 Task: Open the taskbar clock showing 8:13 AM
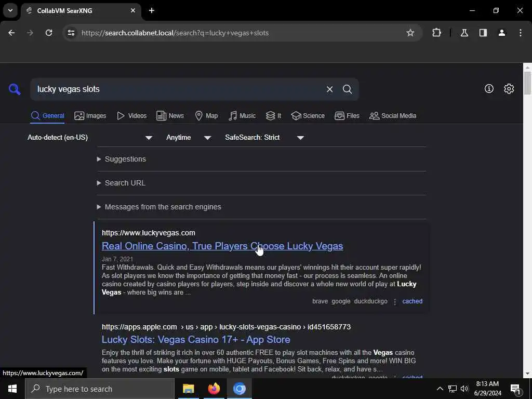487,389
